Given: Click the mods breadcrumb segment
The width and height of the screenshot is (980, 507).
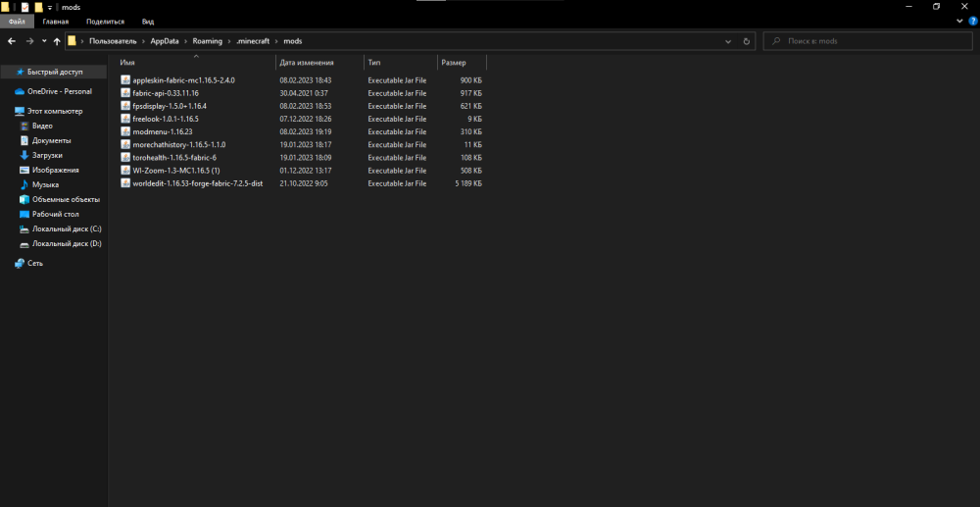Looking at the screenshot, I should coord(292,41).
